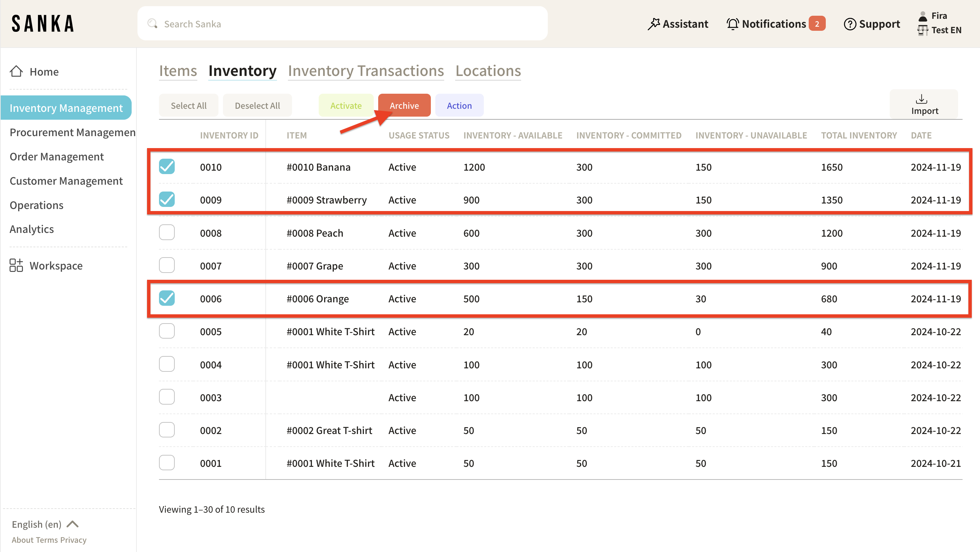Check the 0008 Peach row checkbox

167,233
